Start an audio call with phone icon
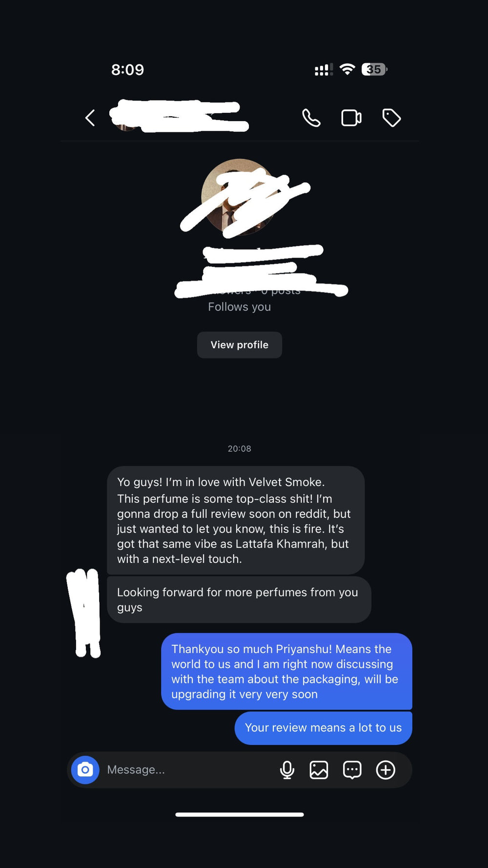This screenshot has width=488, height=868. pos(311,118)
